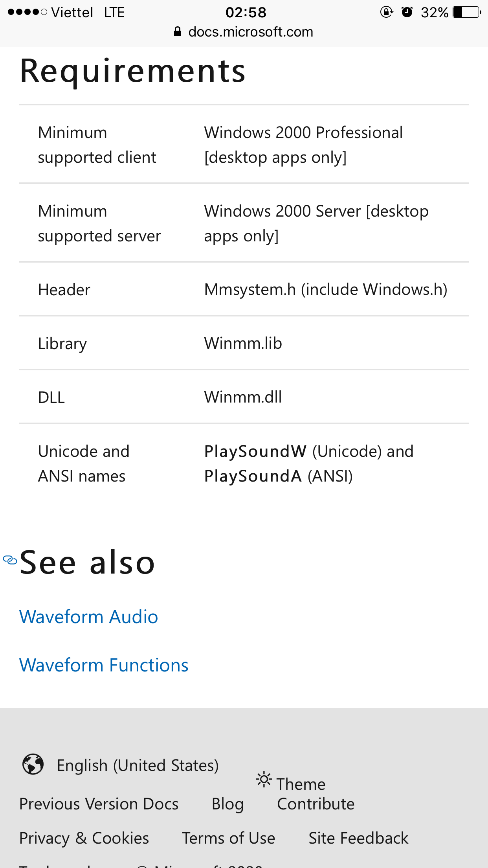The width and height of the screenshot is (488, 868).
Task: Tap the alarm clock status icon
Action: click(x=407, y=12)
